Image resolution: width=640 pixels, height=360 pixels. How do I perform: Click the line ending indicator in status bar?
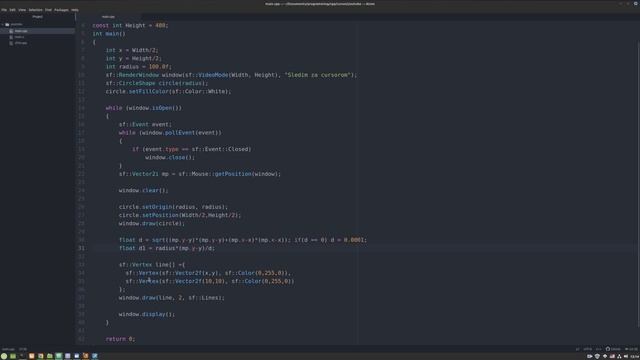(578, 349)
